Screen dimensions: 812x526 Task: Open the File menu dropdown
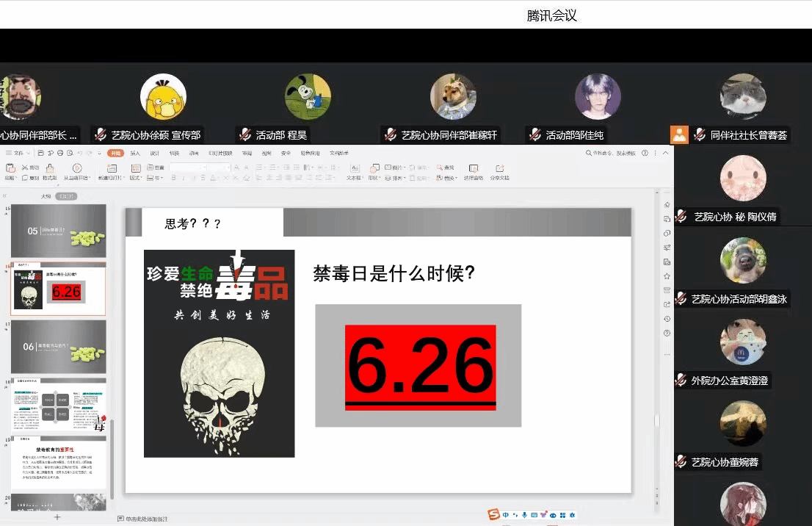click(18, 153)
